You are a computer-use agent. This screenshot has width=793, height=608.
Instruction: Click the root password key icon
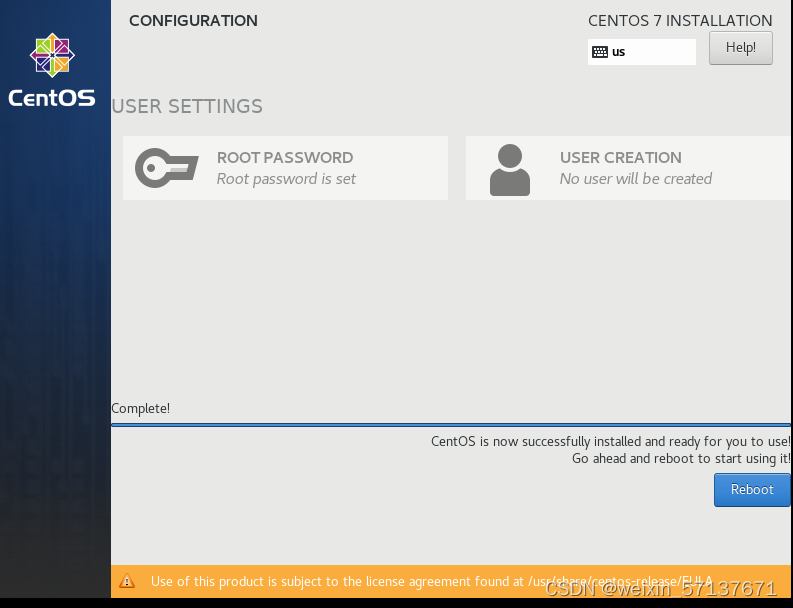point(166,168)
